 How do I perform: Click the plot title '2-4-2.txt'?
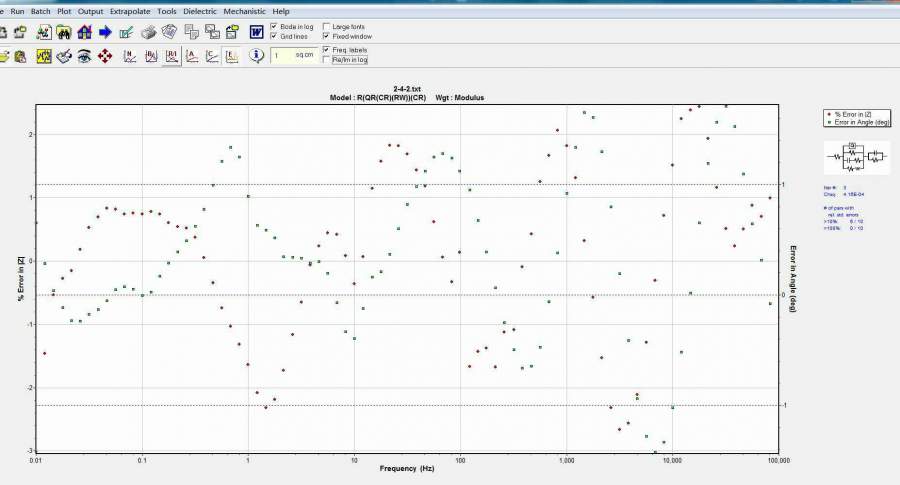pos(407,89)
